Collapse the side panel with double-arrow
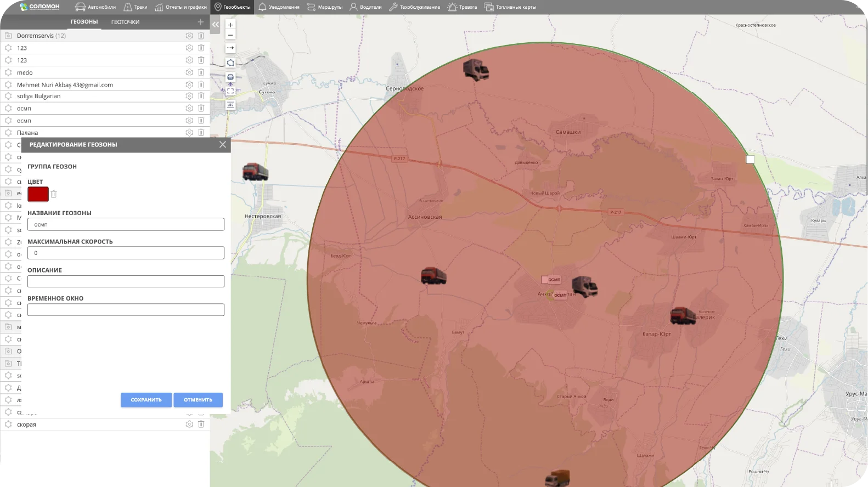This screenshot has height=487, width=868. pyautogui.click(x=216, y=24)
